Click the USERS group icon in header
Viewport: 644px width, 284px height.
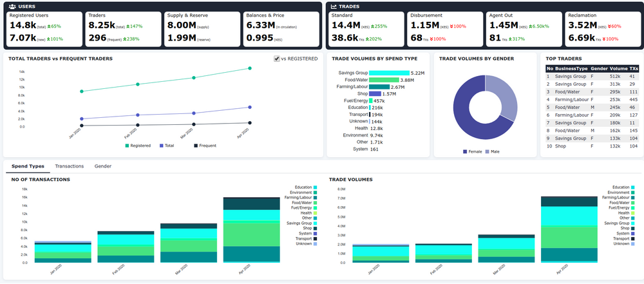pos(12,6)
